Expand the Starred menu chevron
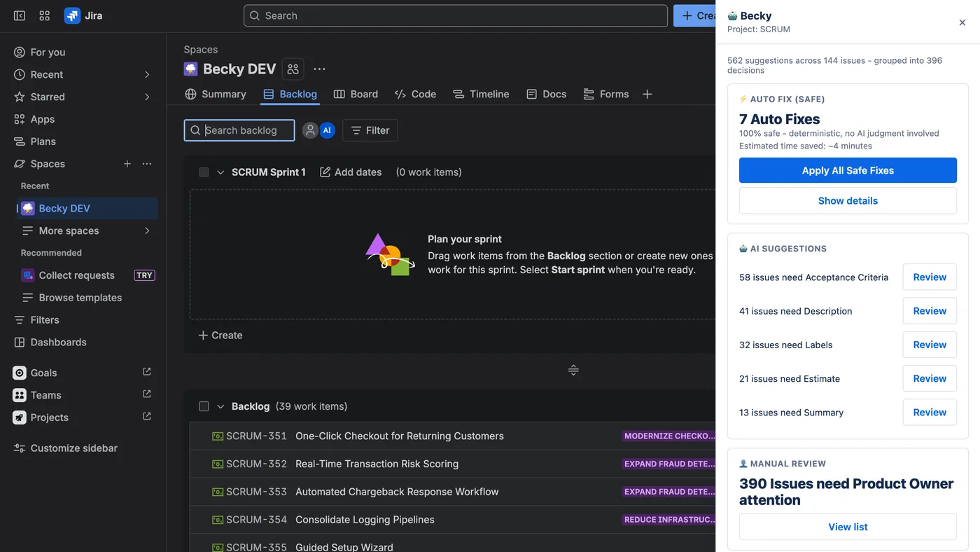This screenshot has height=552, width=980. coord(147,97)
